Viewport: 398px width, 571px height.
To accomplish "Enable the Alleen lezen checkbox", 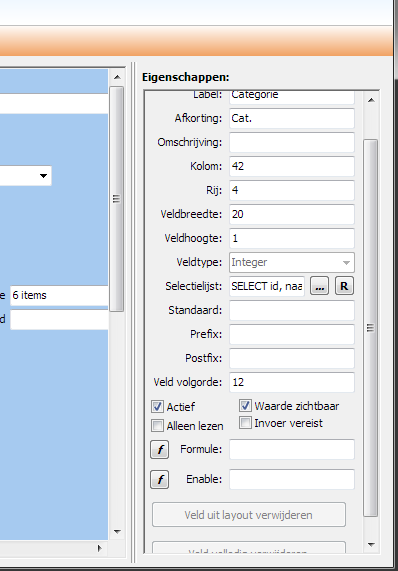I will (x=157, y=425).
